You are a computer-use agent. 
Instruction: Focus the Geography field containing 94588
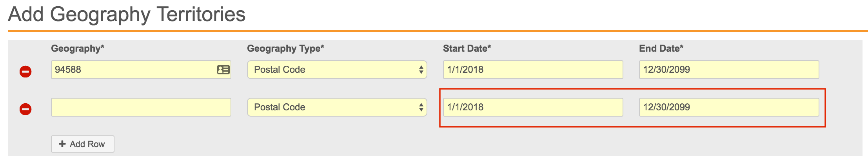pyautogui.click(x=133, y=70)
